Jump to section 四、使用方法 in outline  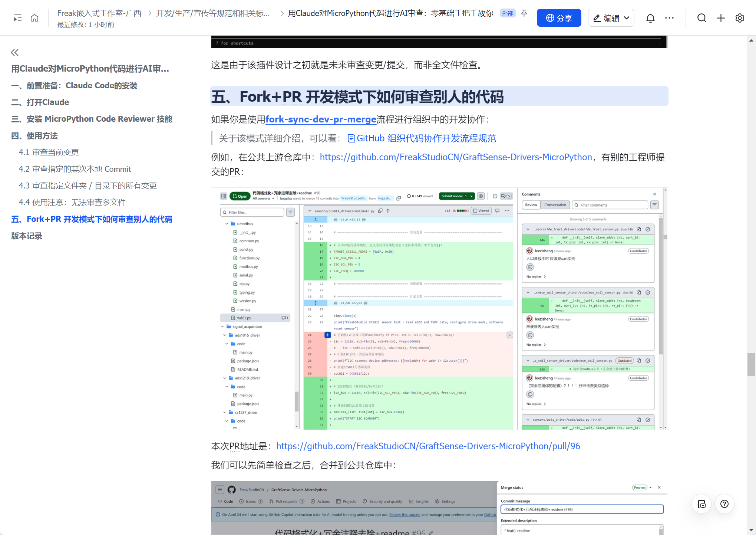pos(34,136)
